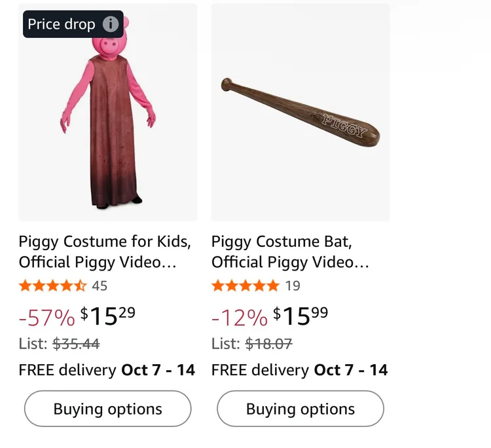491x448 pixels.
Task: Click the Price drop badge label
Action: [x=62, y=24]
